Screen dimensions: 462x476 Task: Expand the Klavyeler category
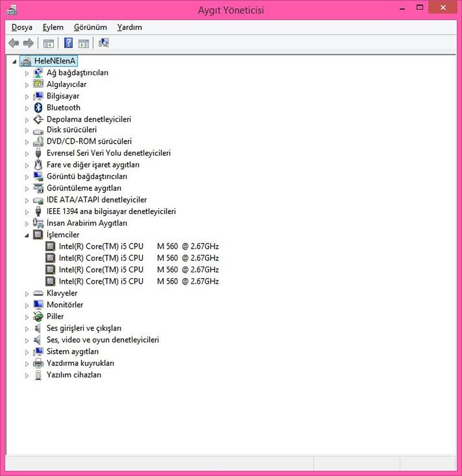[27, 294]
